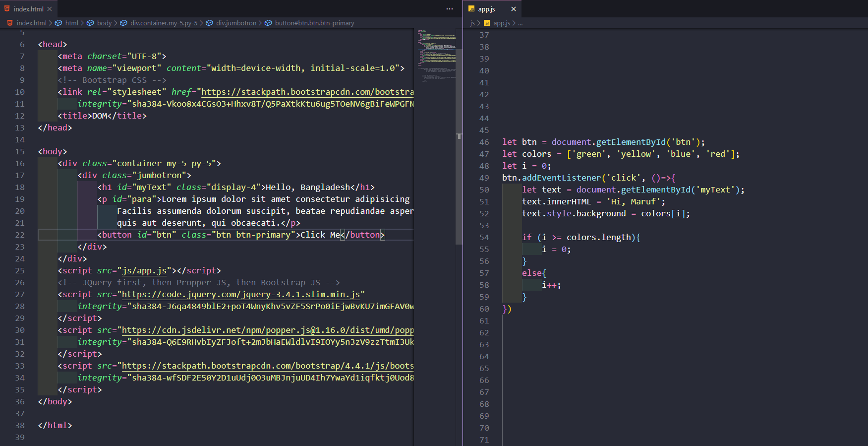Click app.js breadcrumb in right editor

[x=501, y=23]
